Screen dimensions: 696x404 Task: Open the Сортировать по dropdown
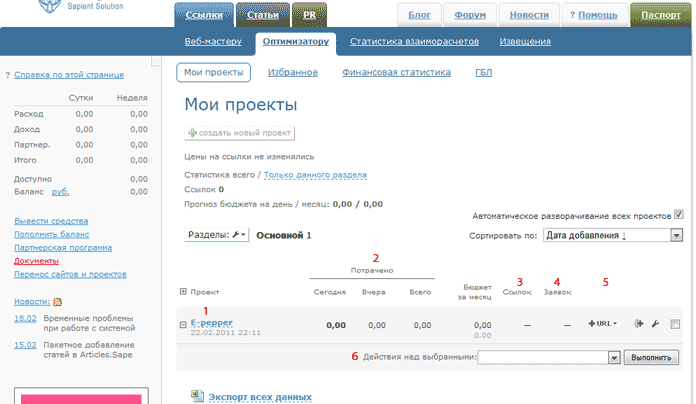pyautogui.click(x=676, y=236)
